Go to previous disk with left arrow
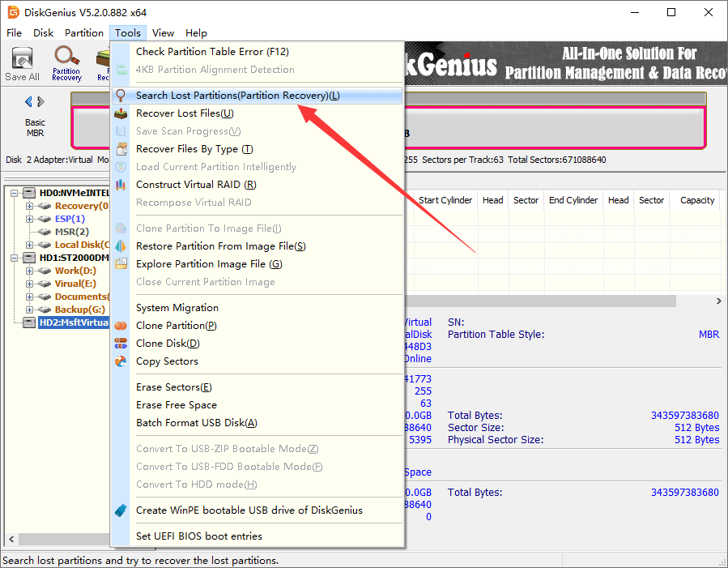The image size is (728, 568). coord(28,102)
